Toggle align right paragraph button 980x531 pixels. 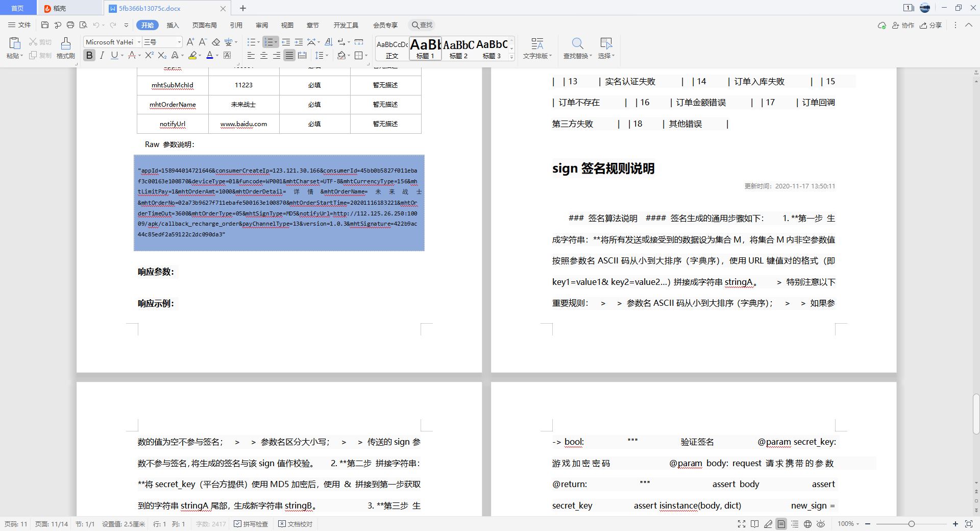(276, 55)
